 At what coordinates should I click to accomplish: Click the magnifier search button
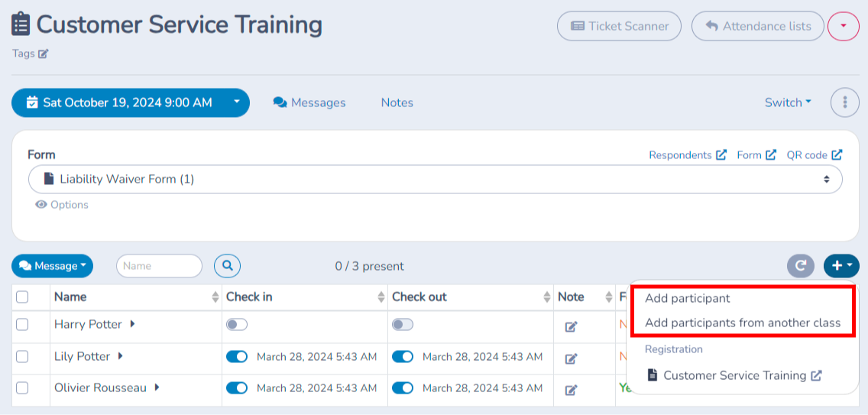228,266
